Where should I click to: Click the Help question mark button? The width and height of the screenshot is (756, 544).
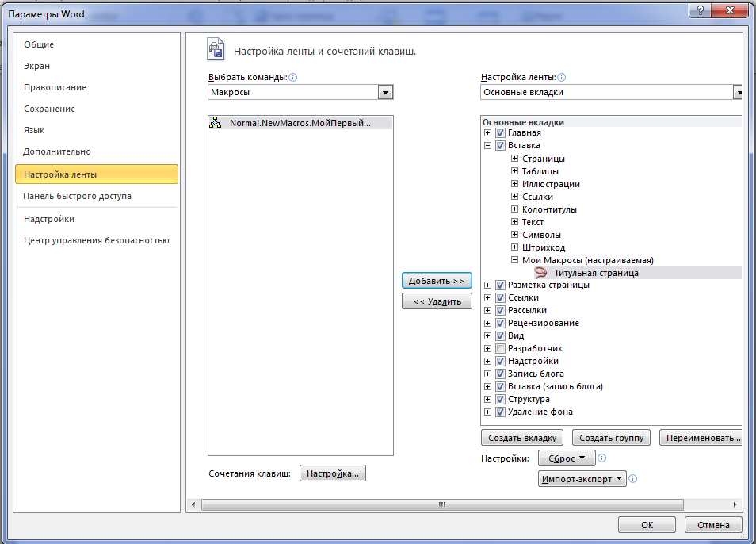tap(701, 10)
